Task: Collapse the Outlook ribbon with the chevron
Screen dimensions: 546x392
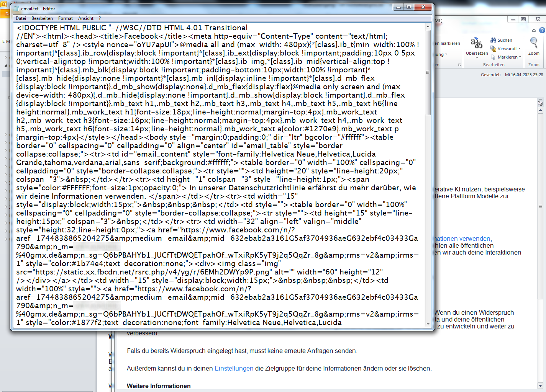Action: point(534,31)
